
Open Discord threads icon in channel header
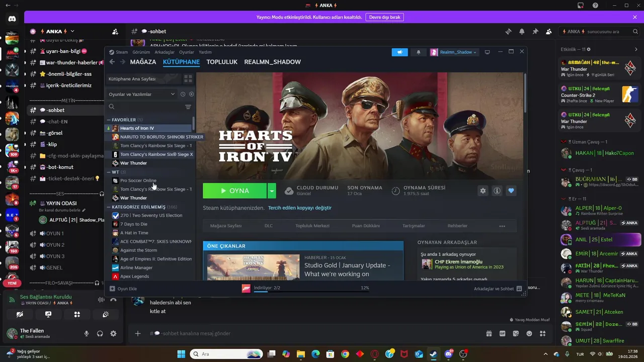tap(509, 31)
